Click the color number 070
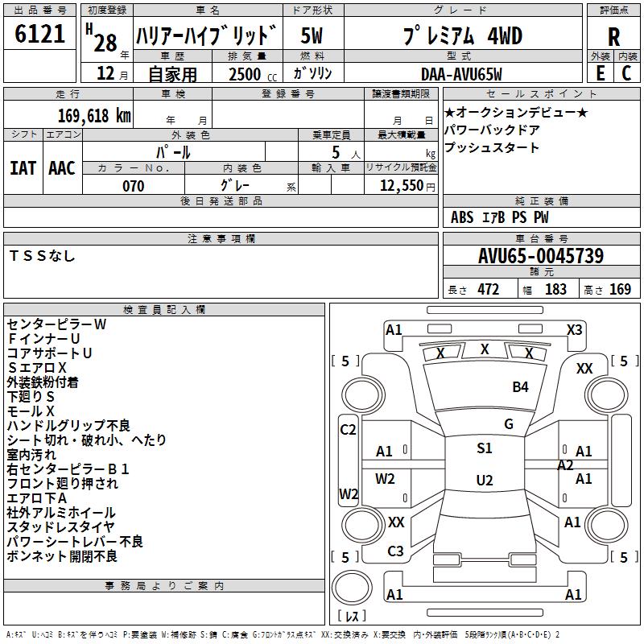644x644 pixels. click(133, 186)
